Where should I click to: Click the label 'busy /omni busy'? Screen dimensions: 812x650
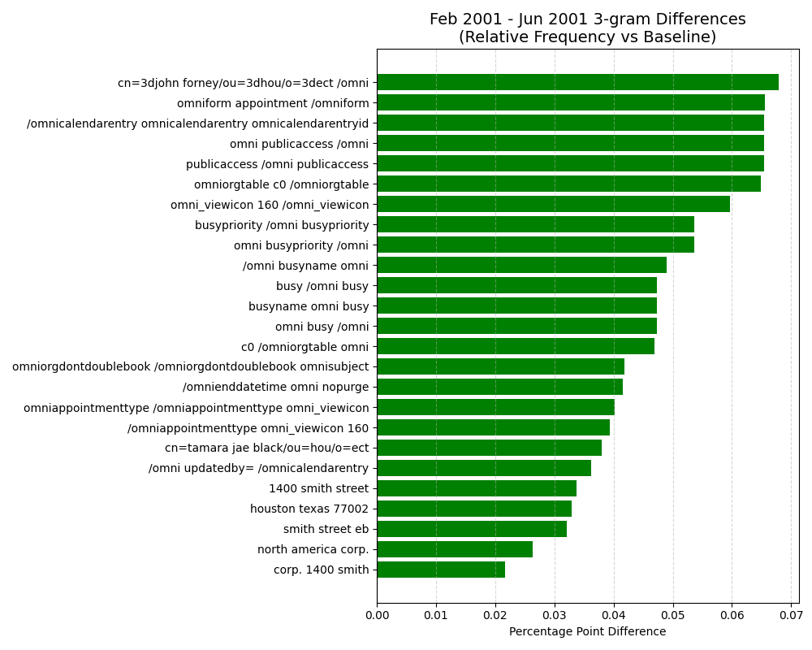click(322, 286)
